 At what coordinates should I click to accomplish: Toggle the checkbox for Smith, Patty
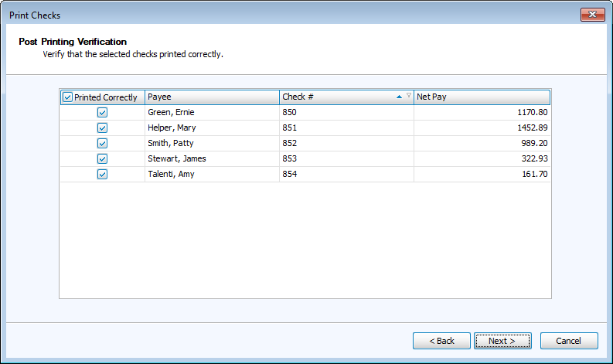(102, 143)
